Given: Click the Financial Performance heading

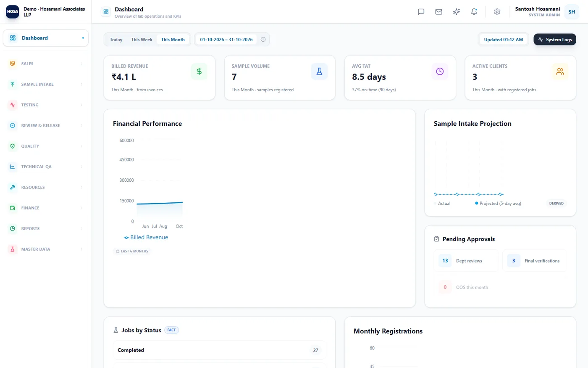Looking at the screenshot, I should click(147, 124).
